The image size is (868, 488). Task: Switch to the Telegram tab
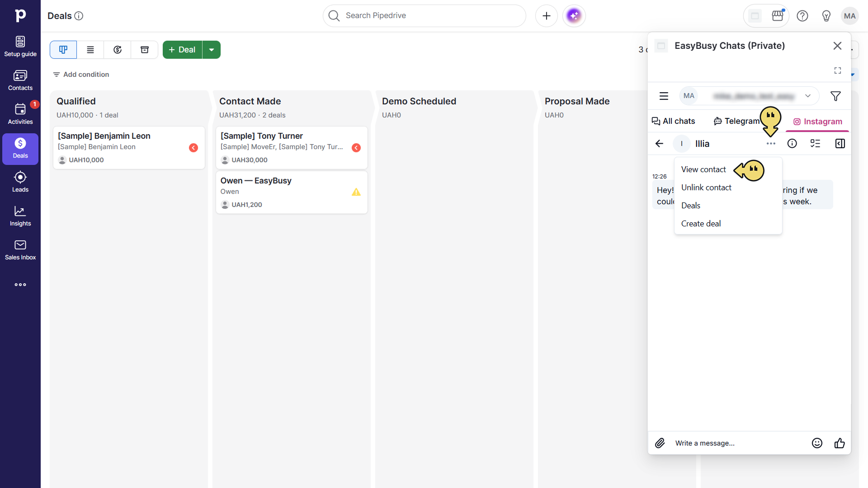click(737, 121)
